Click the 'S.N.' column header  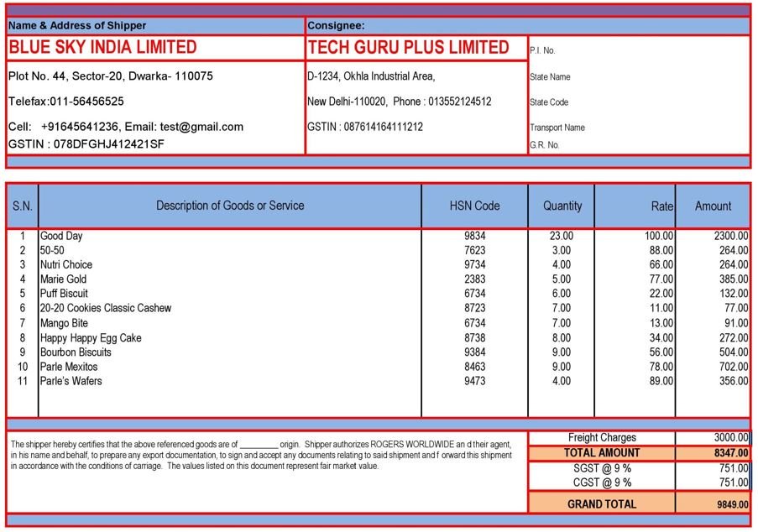[x=22, y=206]
